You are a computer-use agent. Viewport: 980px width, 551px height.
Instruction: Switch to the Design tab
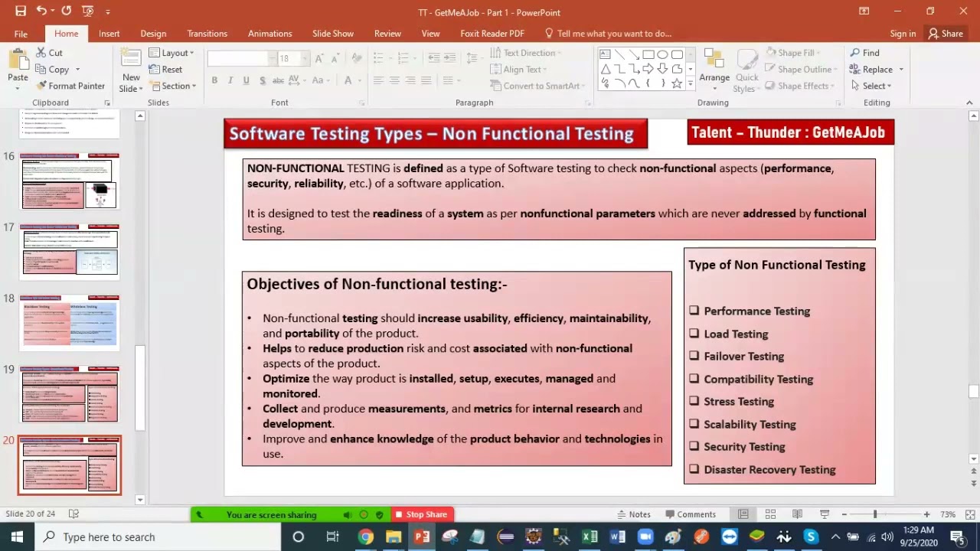(x=153, y=34)
